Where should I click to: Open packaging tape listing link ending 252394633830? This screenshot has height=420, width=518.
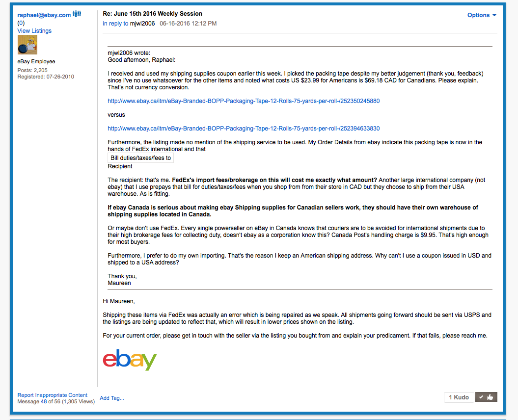coord(244,129)
